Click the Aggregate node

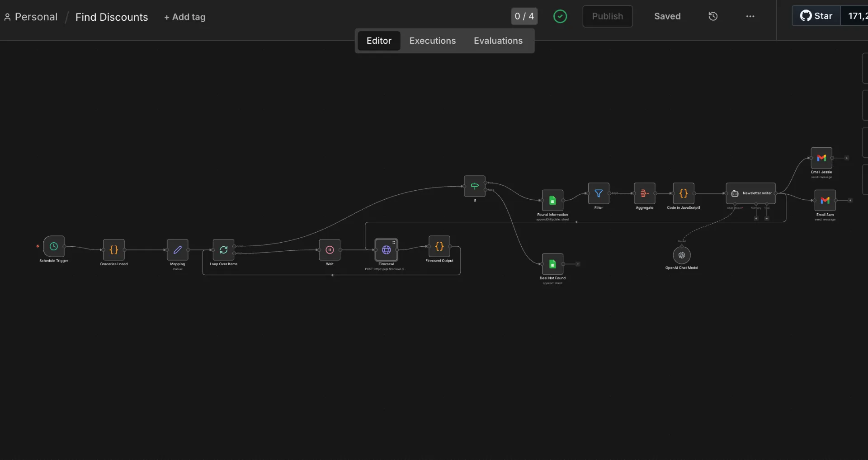tap(644, 193)
